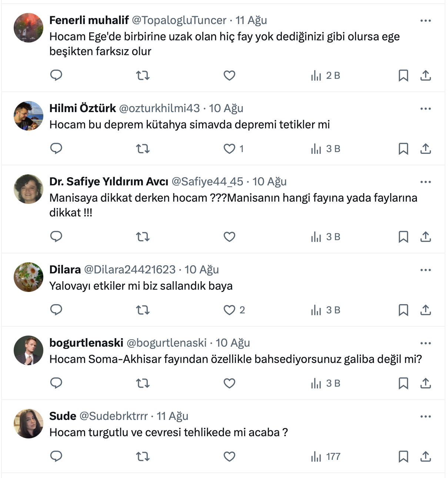Reply to bogurtlenaski's Soma-Akhisar tweet
448x478 pixels.
click(56, 383)
